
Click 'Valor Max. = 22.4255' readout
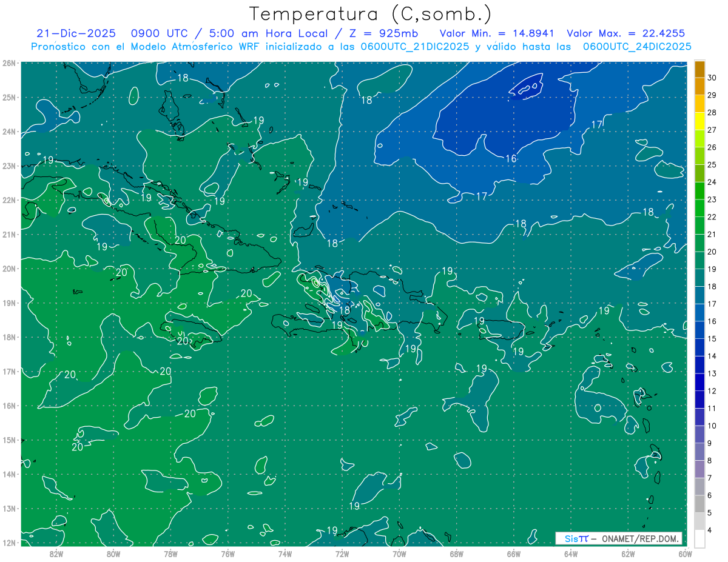tap(625, 33)
